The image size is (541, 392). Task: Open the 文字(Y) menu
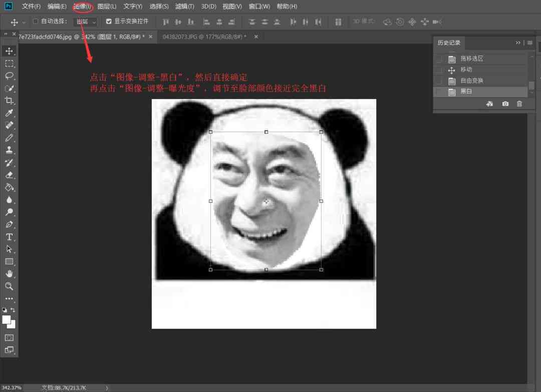click(133, 6)
